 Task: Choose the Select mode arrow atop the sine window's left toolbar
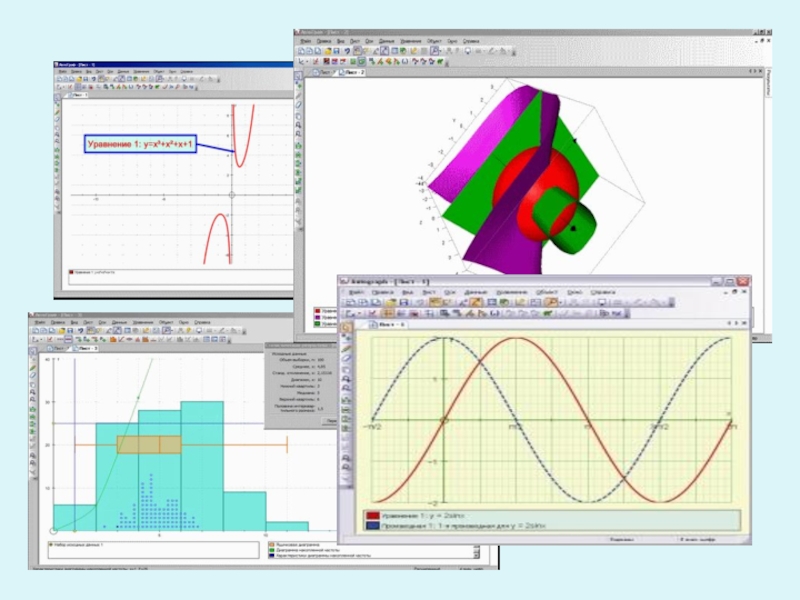click(346, 328)
